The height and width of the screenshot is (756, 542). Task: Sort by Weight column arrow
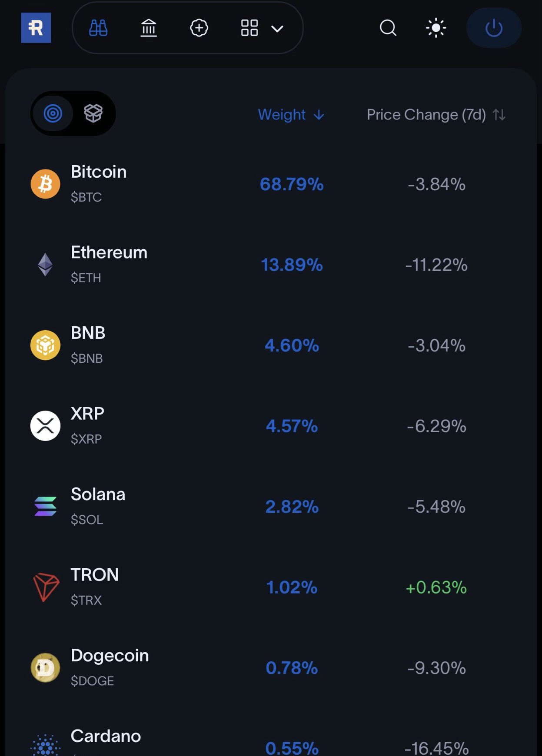tap(319, 115)
